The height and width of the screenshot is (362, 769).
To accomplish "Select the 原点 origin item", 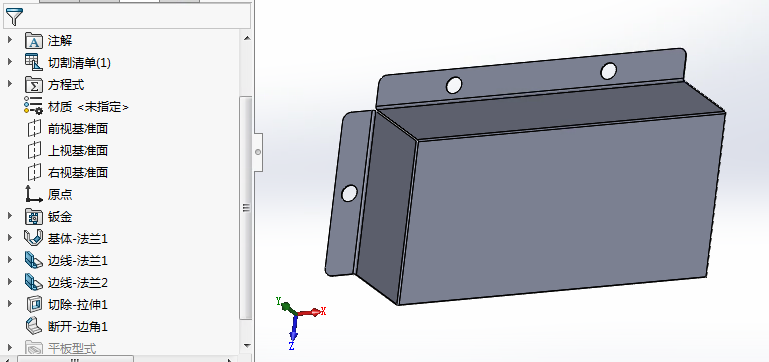I will click(60, 195).
